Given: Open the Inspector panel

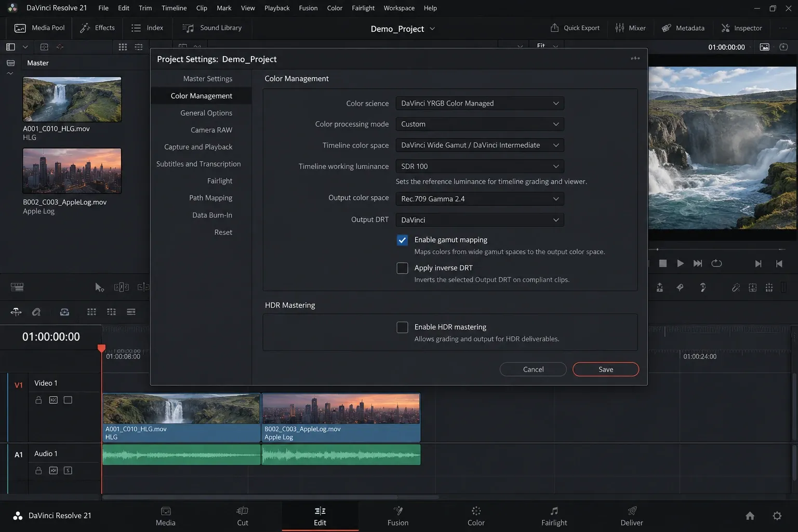Looking at the screenshot, I should pyautogui.click(x=741, y=28).
